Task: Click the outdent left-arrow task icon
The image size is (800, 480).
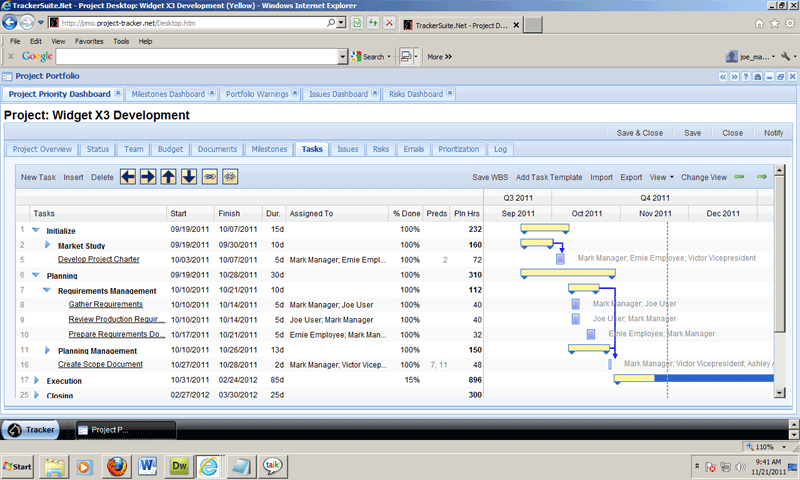Action: [x=128, y=177]
